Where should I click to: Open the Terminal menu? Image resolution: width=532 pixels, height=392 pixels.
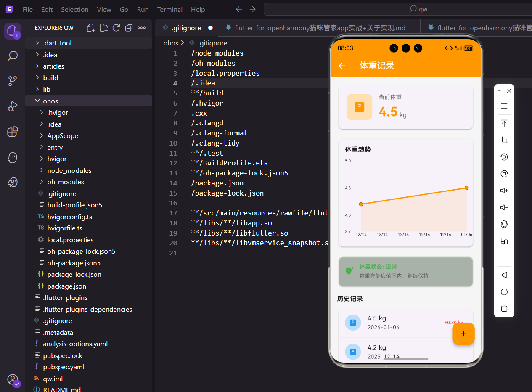point(170,9)
